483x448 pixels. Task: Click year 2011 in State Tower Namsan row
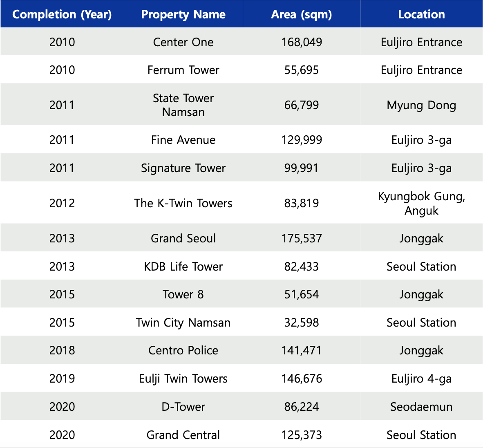pyautogui.click(x=62, y=105)
